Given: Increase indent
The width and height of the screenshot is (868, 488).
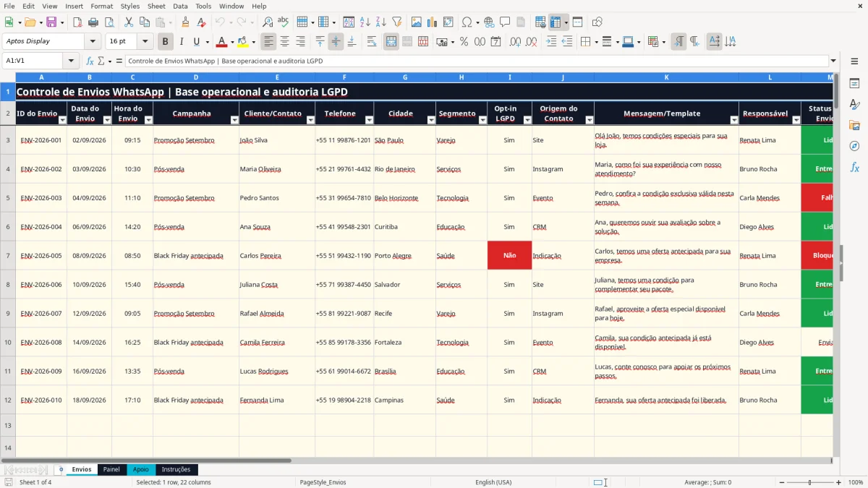Looking at the screenshot, I should pos(551,42).
